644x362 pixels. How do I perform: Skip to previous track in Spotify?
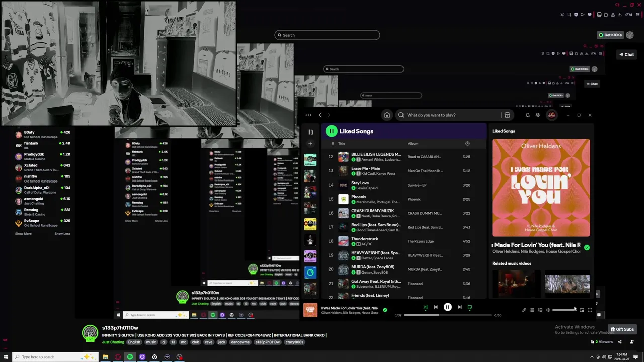(436, 307)
